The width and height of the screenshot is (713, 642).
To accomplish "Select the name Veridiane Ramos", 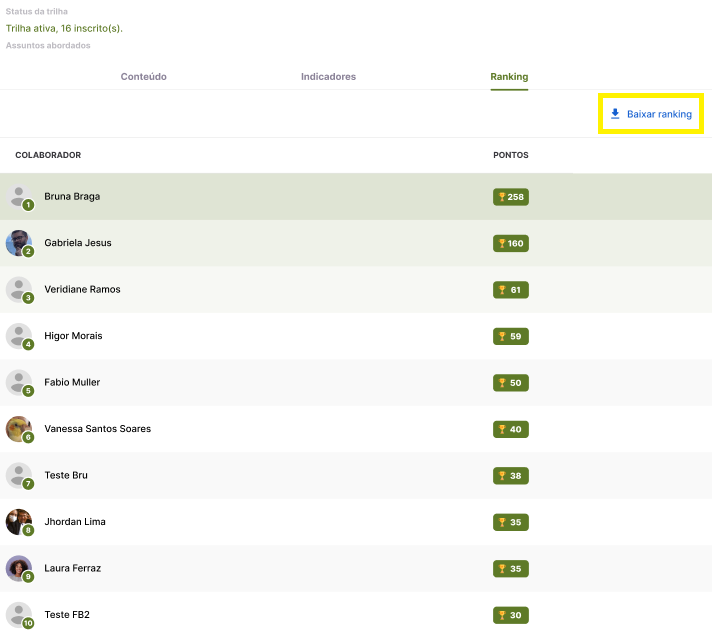I will click(x=82, y=289).
